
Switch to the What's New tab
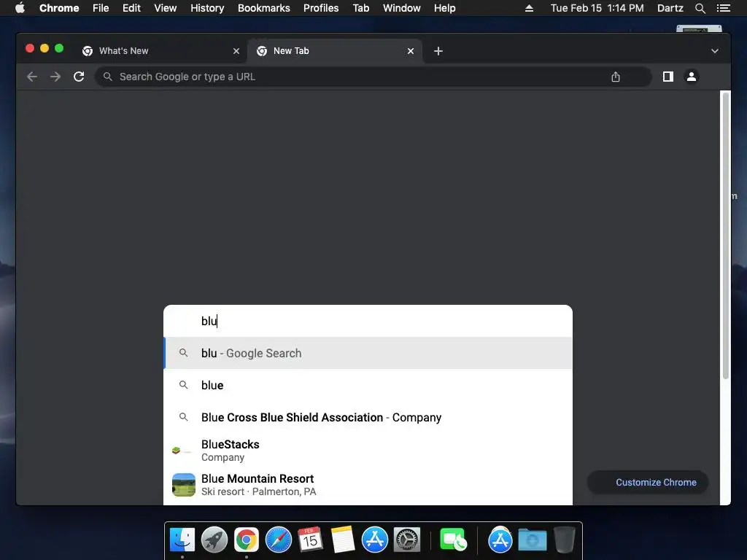point(161,51)
